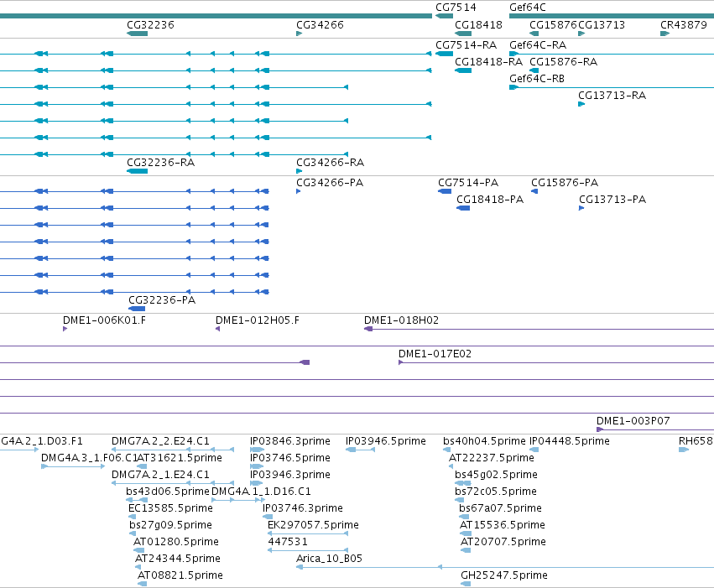Select the CG32236-RA transcript label
Screen dimensions: 714x588
160,163
